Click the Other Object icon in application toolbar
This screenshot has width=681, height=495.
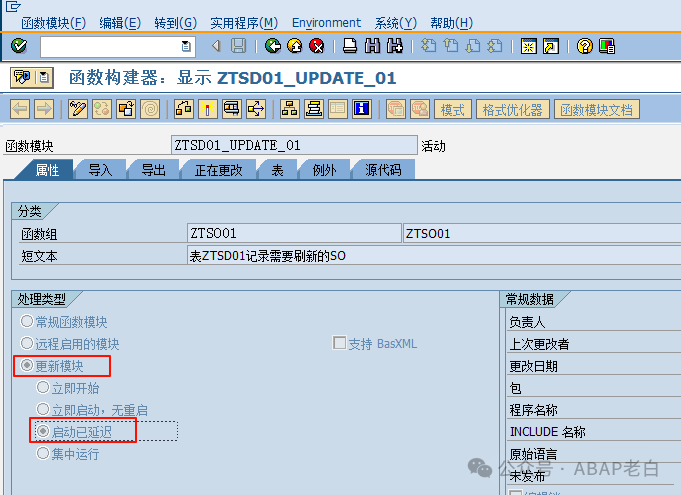pyautogui.click(x=126, y=109)
